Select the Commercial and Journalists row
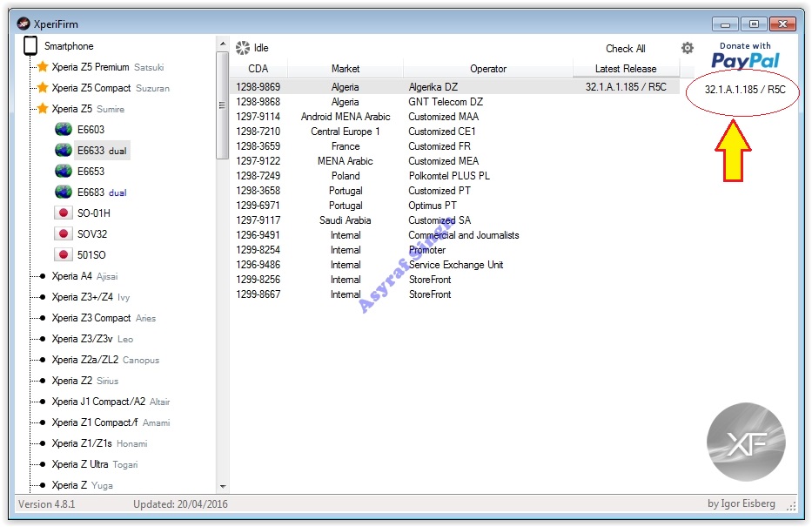This screenshot has height=527, width=812. pos(454,234)
